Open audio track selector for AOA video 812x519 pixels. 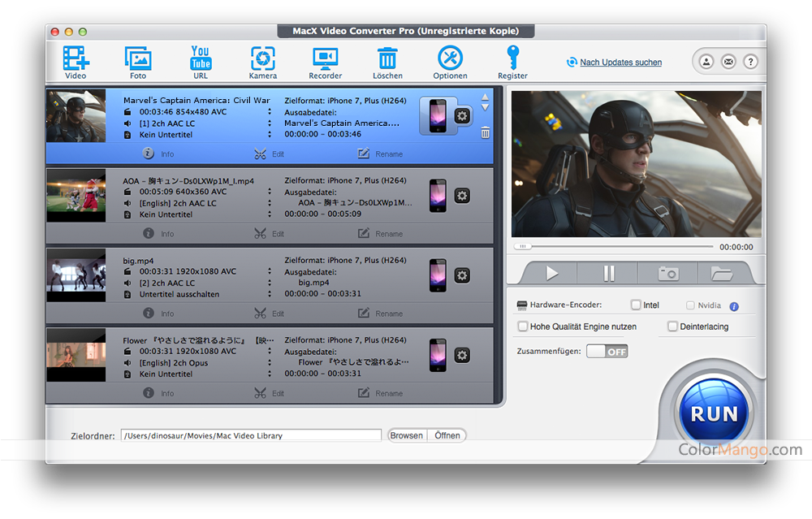(x=270, y=203)
